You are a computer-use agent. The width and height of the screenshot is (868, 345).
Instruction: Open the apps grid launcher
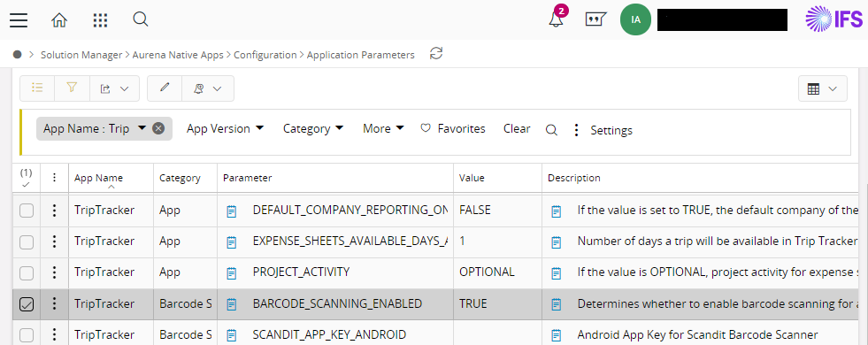100,20
